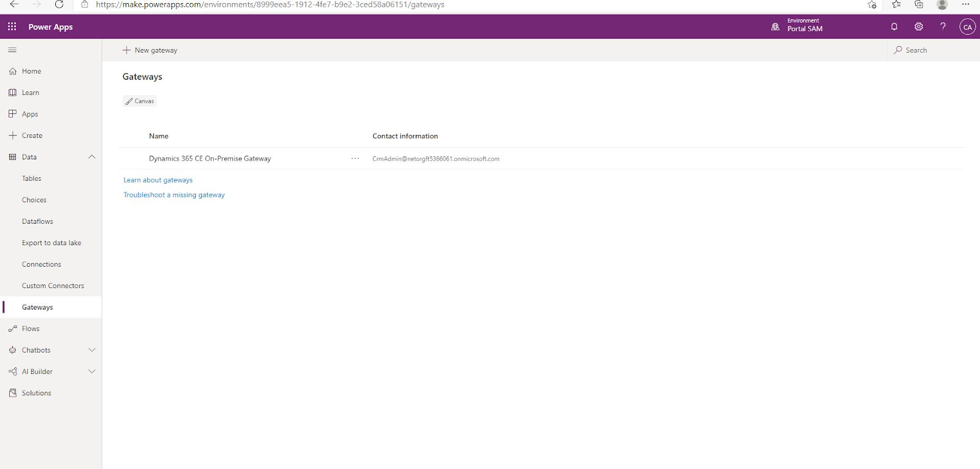Click the Canvas filter tag

(x=140, y=101)
